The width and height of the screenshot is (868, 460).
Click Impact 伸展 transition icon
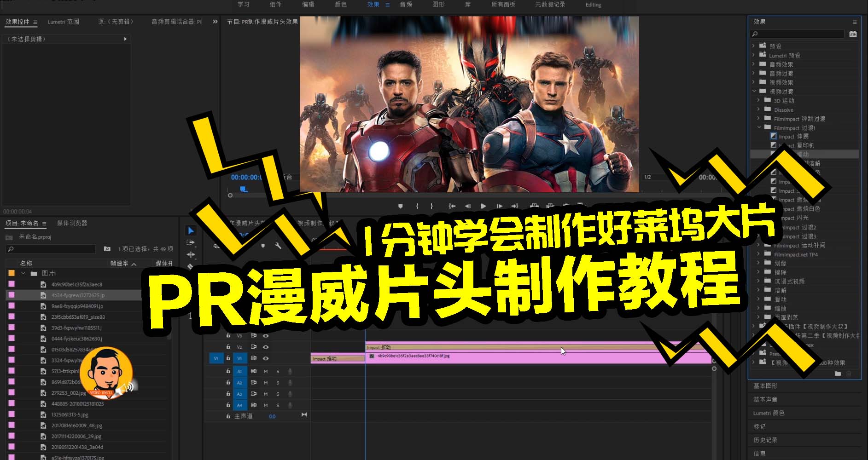[x=774, y=136]
